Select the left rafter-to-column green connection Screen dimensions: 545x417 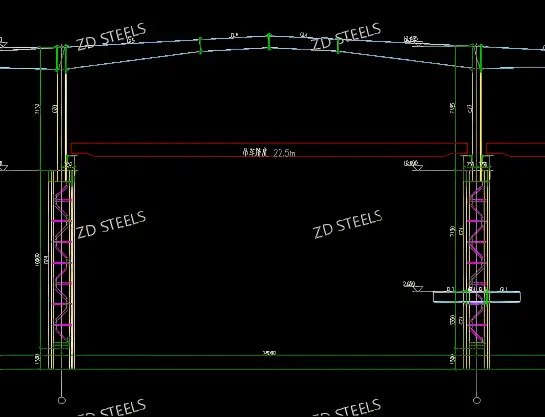(62, 58)
